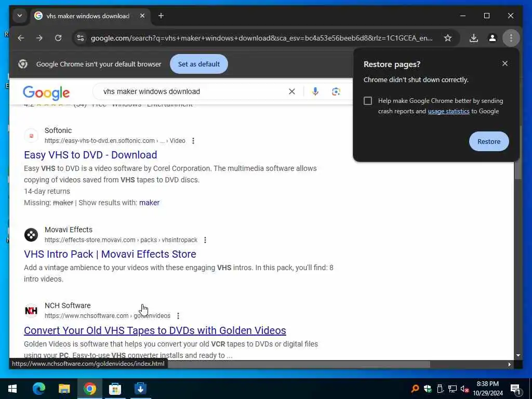Click the vertical page scrollbar thumb
This screenshot has height=399, width=532.
click(518, 152)
